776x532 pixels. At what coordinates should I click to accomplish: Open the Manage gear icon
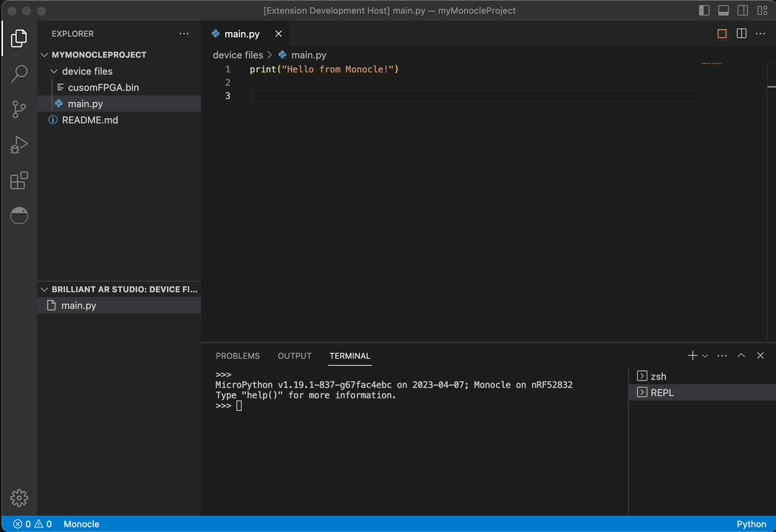[18, 498]
